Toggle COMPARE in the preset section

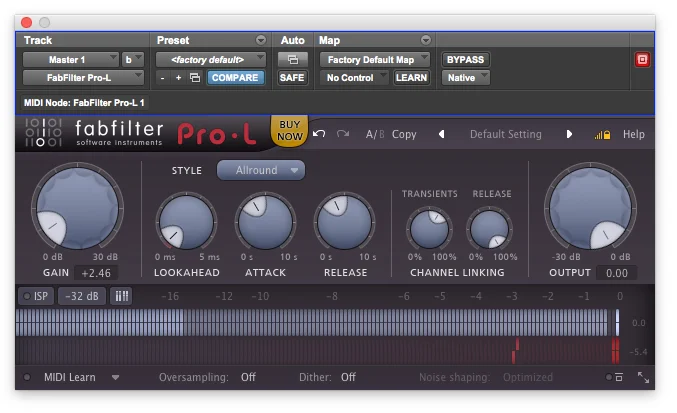pos(235,78)
